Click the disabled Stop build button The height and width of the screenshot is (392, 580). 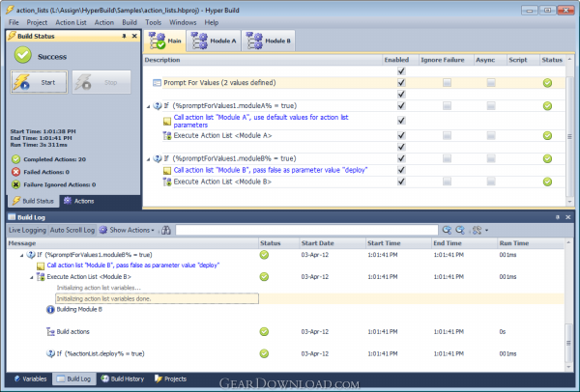click(x=101, y=82)
